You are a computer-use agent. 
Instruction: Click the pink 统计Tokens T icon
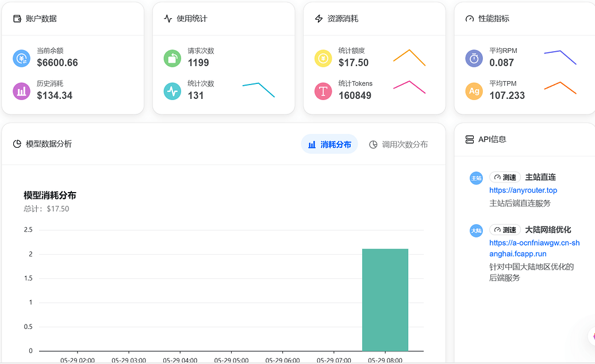323,91
